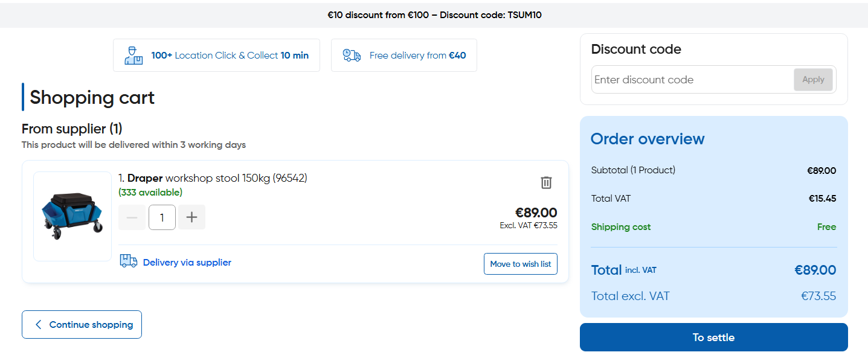Click the quantity number field
Image resolution: width=868 pixels, height=355 pixels.
tap(162, 217)
